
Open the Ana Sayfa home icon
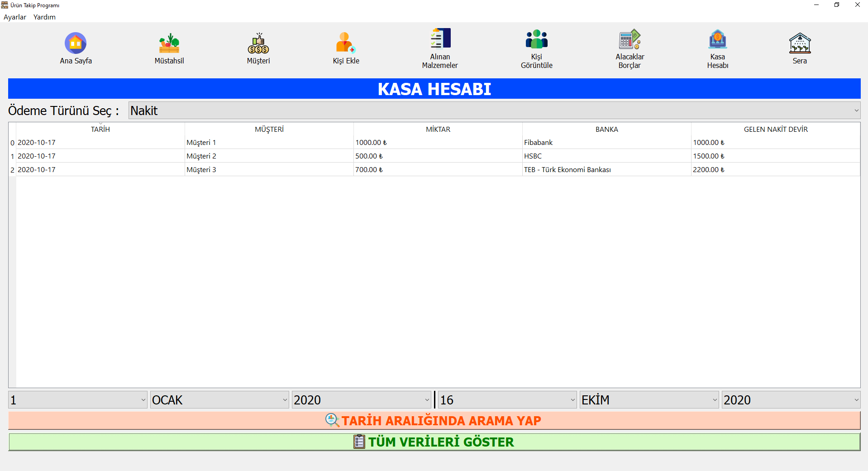(x=76, y=43)
